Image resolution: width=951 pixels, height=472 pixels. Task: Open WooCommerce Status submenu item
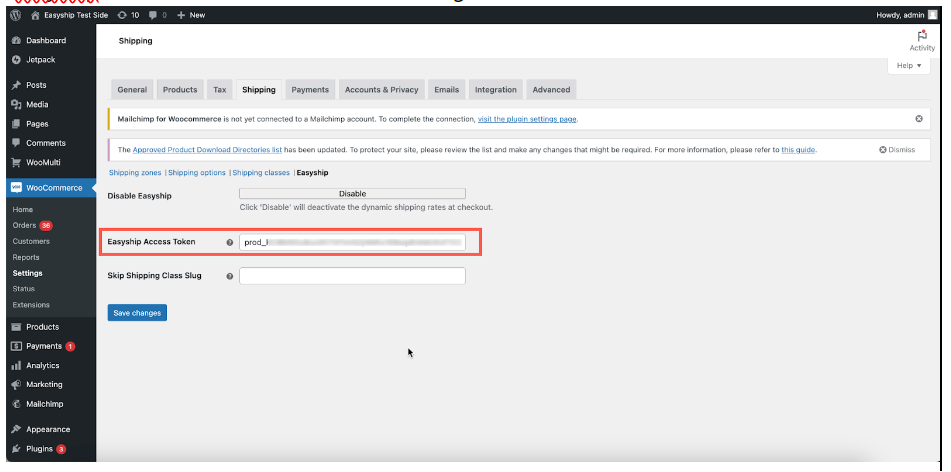(x=24, y=289)
